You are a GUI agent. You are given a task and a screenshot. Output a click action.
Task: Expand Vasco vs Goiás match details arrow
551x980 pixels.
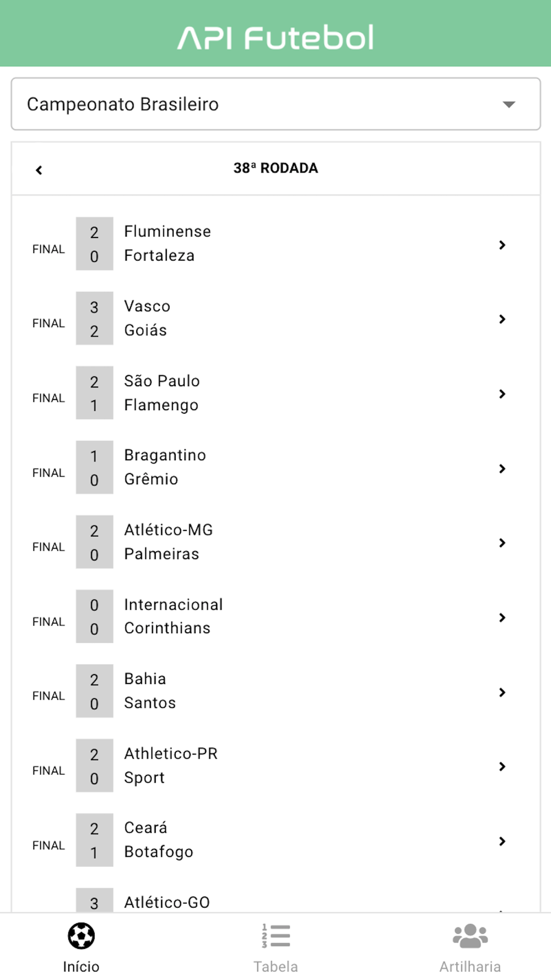point(502,319)
